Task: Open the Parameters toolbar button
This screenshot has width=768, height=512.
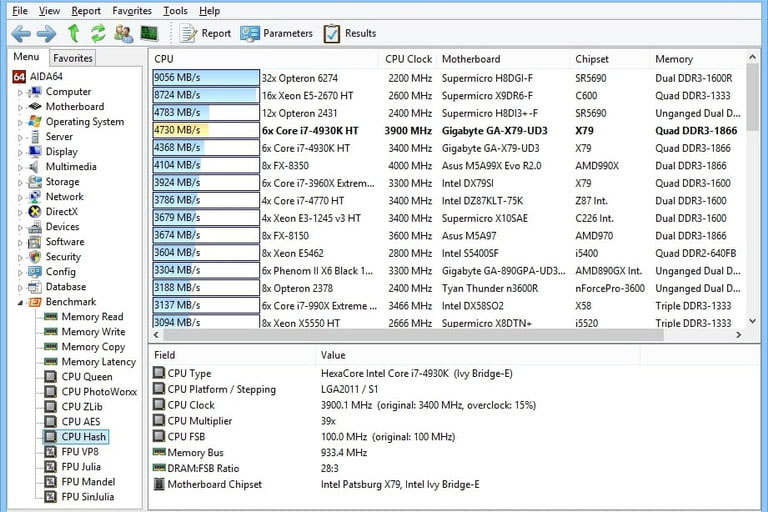Action: (276, 33)
